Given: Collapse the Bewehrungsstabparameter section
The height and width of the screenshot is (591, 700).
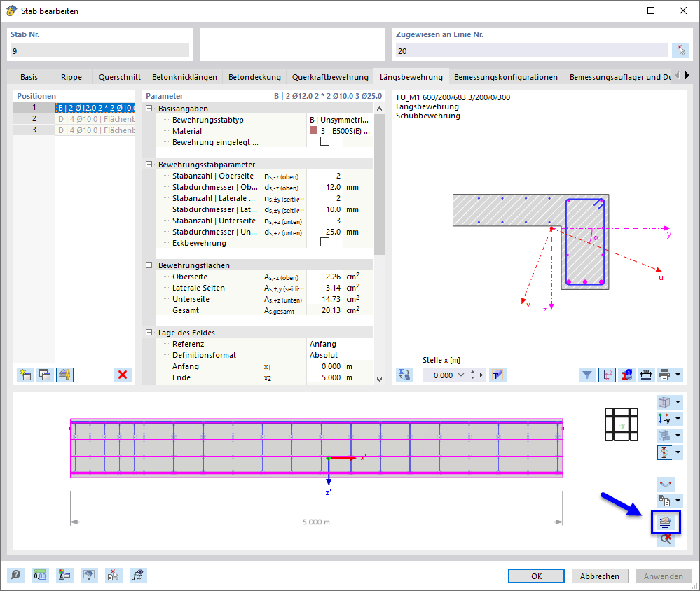Looking at the screenshot, I should point(149,165).
